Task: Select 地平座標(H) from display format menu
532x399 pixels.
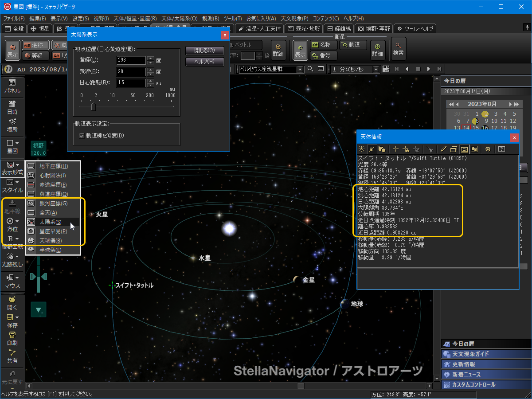Action: [53, 166]
